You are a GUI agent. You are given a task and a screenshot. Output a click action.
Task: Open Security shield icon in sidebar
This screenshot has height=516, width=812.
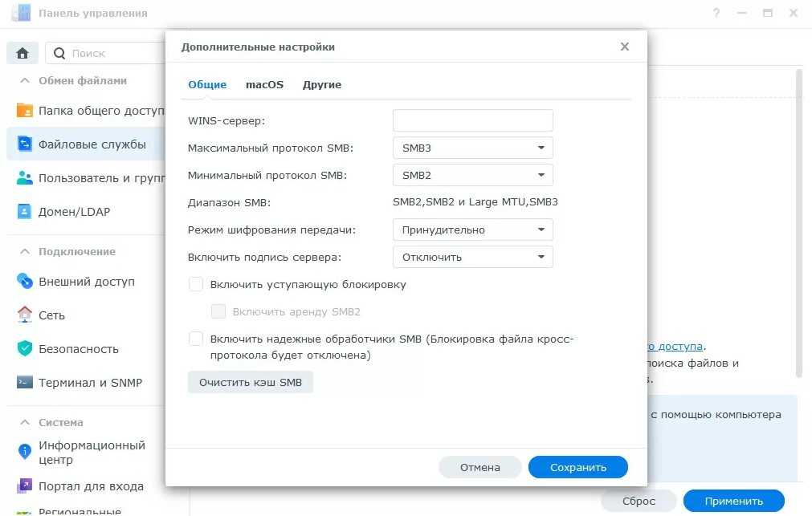[x=25, y=349]
